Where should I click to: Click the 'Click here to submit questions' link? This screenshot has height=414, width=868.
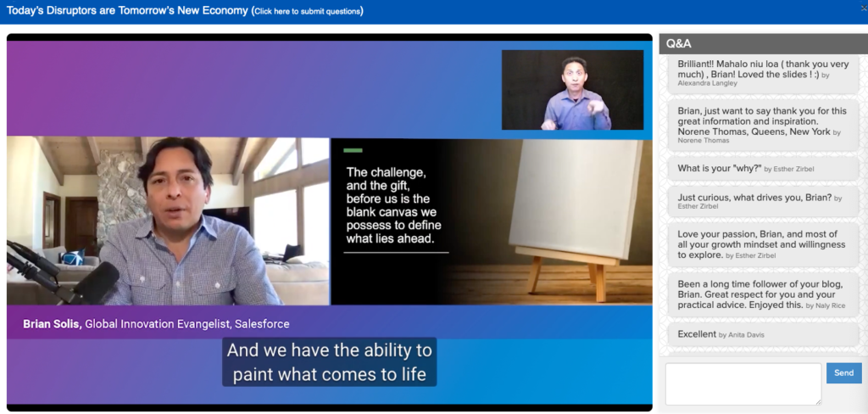[x=307, y=11]
